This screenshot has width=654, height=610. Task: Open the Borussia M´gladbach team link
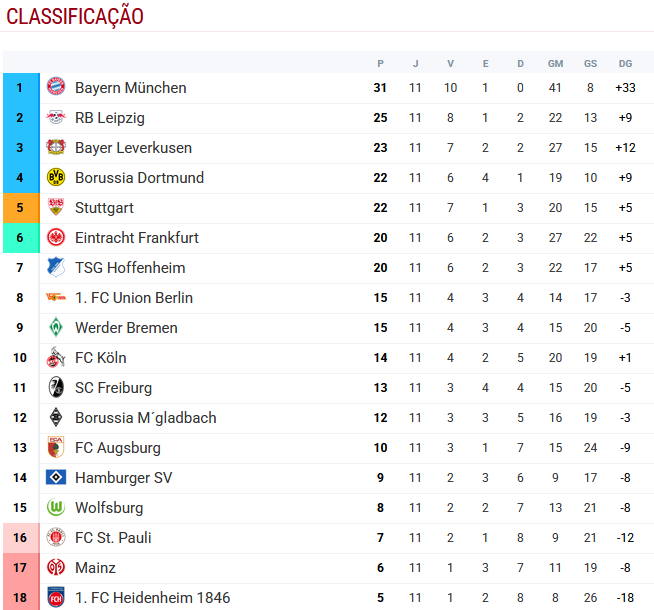145,418
